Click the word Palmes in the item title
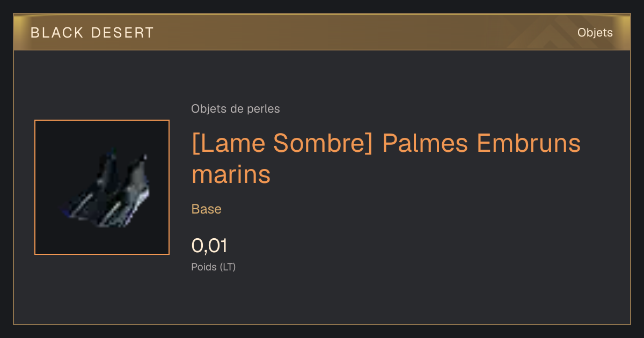This screenshot has width=644, height=338. coord(426,144)
